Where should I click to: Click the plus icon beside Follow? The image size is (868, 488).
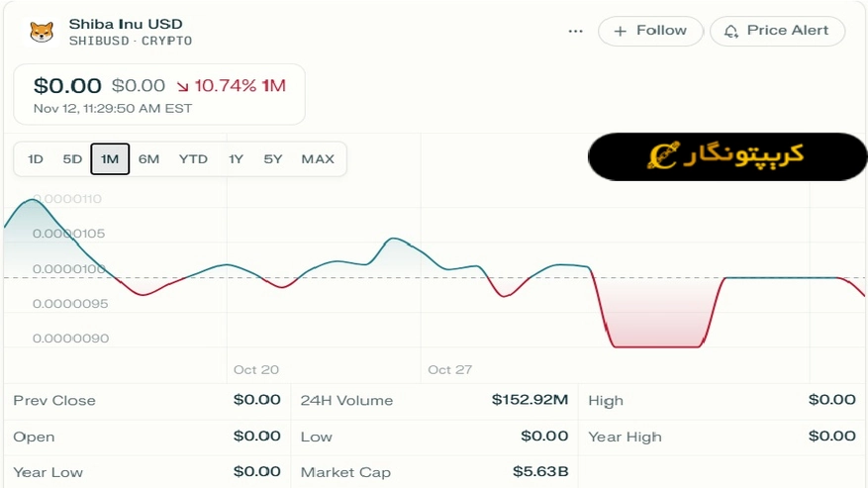coord(621,32)
